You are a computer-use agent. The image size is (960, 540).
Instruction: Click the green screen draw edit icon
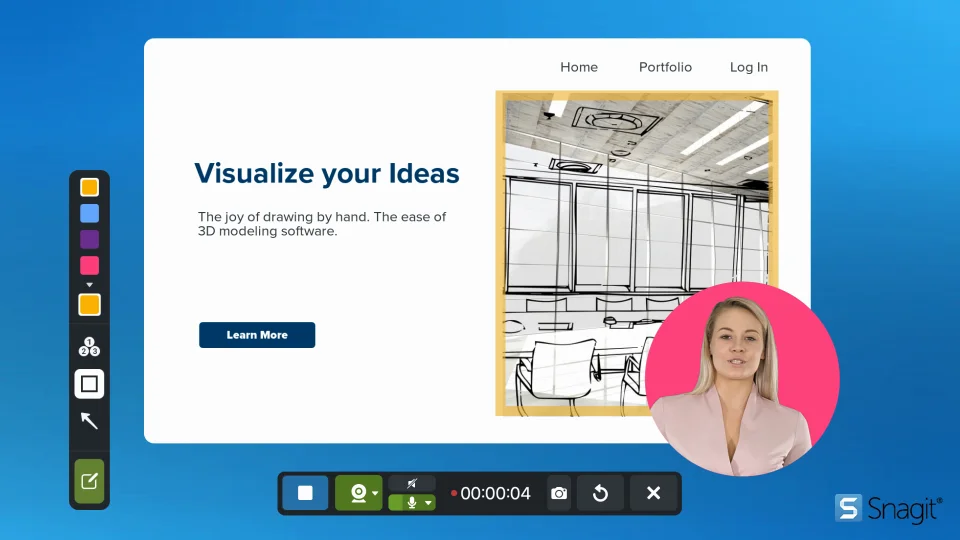(89, 481)
